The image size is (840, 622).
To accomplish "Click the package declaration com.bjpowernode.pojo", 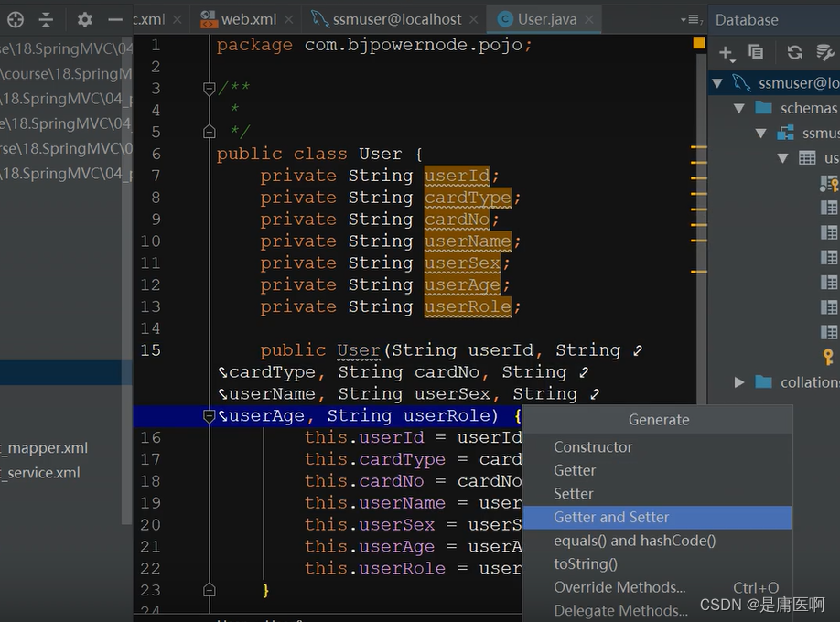I will (413, 45).
